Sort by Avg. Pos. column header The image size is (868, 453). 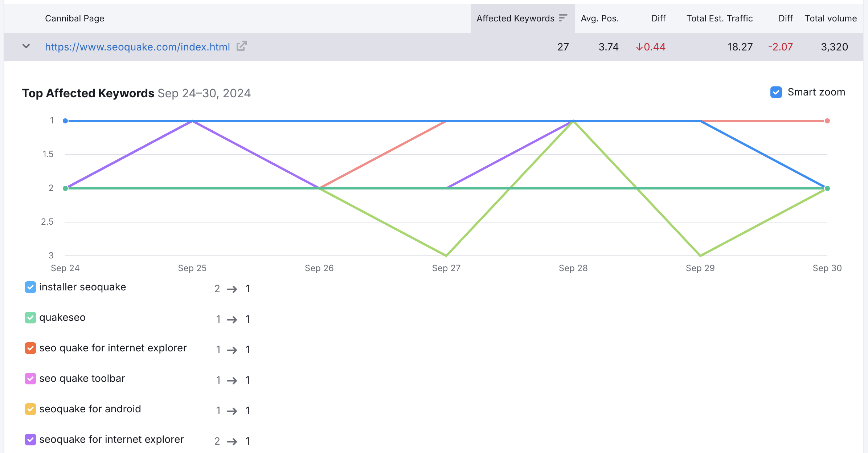(x=599, y=19)
